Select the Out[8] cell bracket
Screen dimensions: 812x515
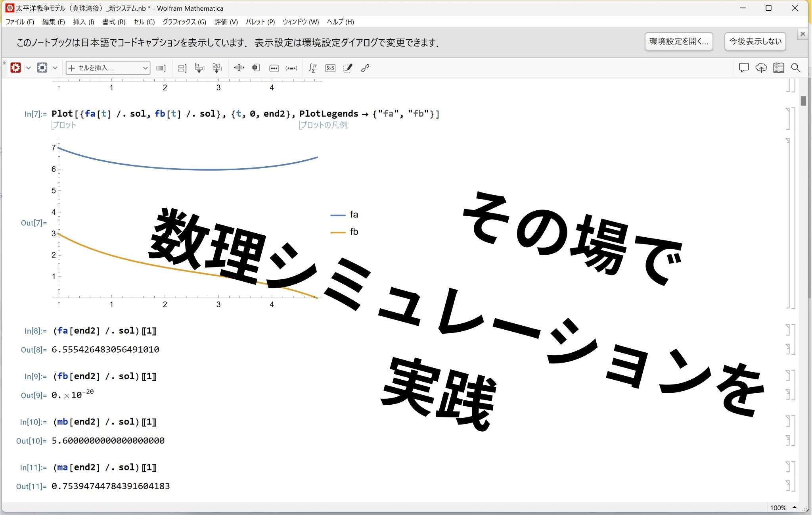click(788, 349)
